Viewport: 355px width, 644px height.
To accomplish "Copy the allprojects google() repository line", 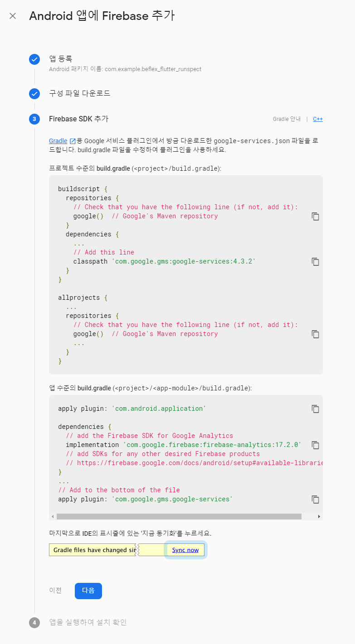I will pyautogui.click(x=315, y=334).
